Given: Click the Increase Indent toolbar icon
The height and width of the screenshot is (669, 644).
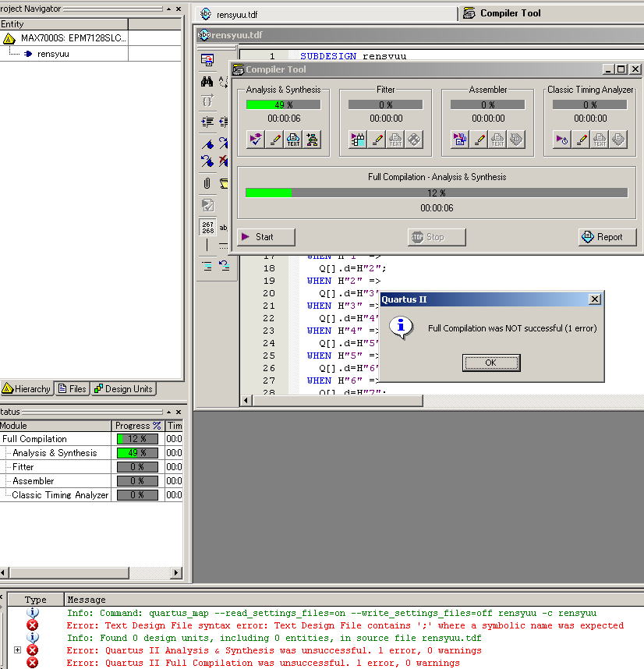Looking at the screenshot, I should [207, 122].
